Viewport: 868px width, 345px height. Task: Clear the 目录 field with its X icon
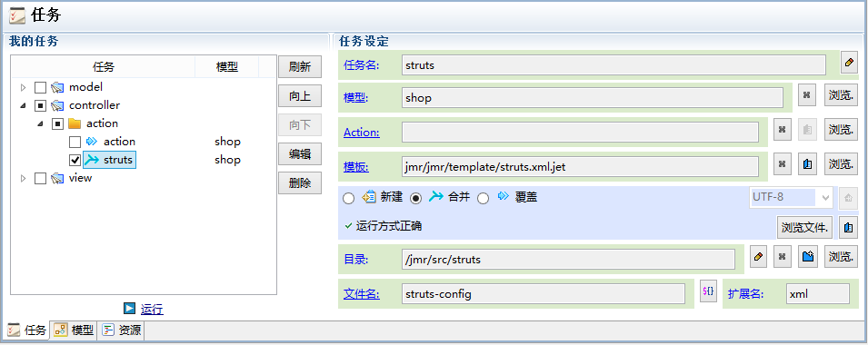(x=783, y=257)
